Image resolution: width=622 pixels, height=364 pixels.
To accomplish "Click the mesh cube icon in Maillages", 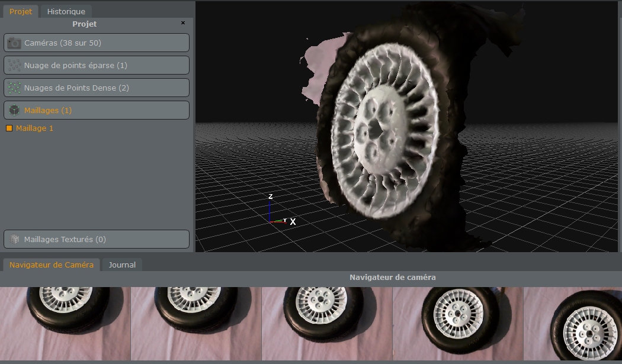I will (14, 110).
